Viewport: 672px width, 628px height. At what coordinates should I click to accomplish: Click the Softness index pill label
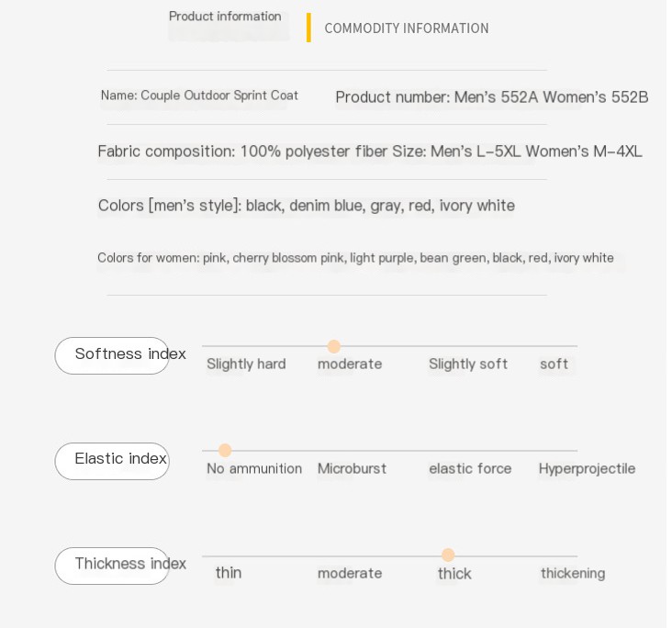[113, 355]
